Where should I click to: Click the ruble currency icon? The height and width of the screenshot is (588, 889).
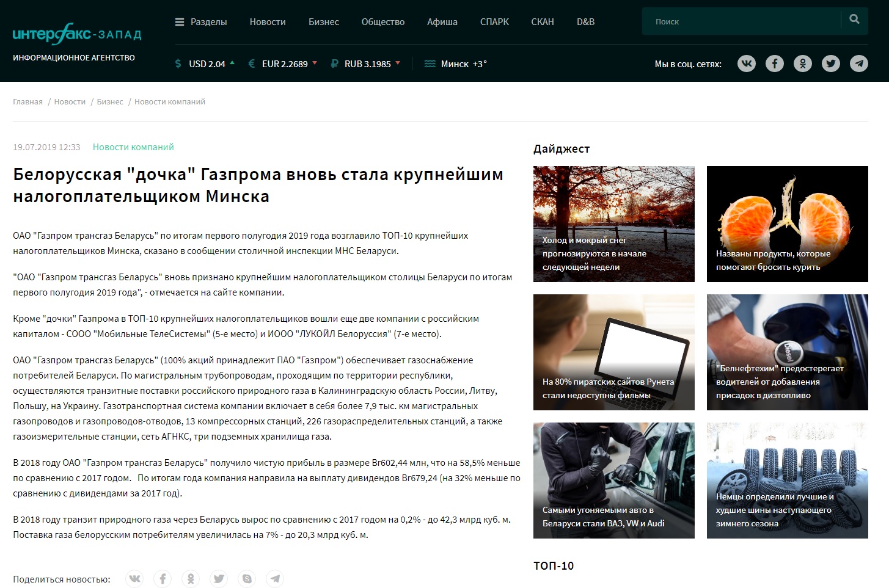coord(334,64)
